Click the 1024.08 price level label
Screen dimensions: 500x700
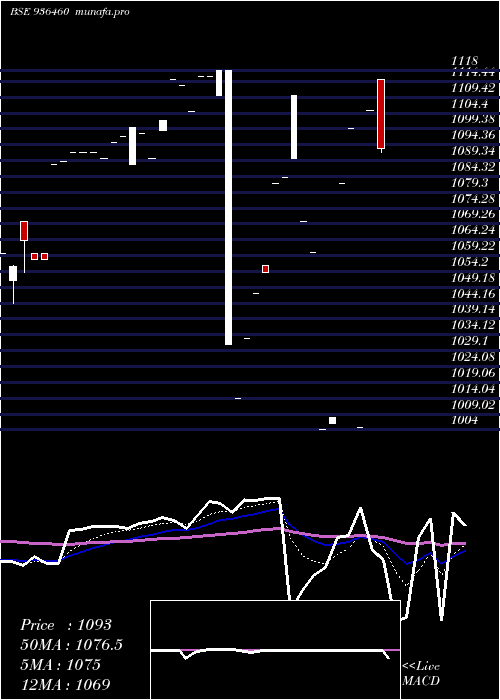[473, 357]
